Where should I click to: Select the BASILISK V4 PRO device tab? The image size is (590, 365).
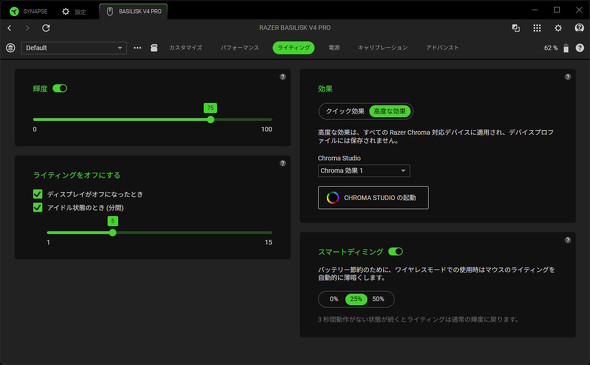click(x=134, y=11)
